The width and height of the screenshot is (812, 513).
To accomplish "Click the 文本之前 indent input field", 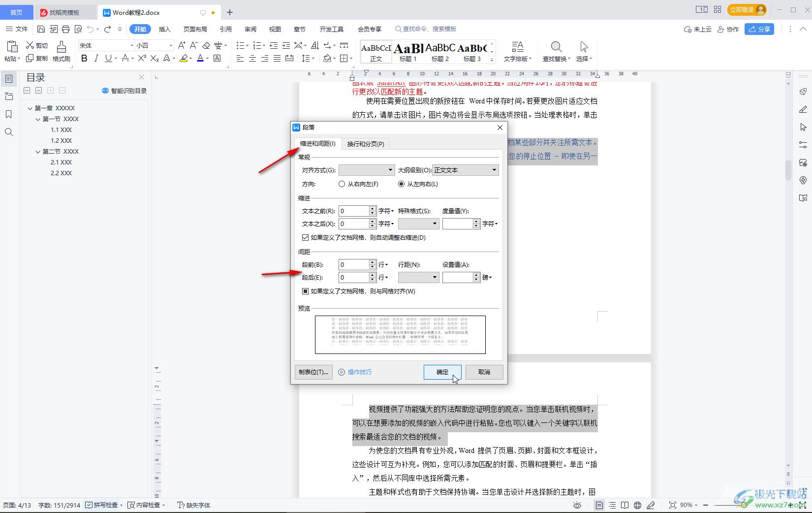I will point(354,211).
